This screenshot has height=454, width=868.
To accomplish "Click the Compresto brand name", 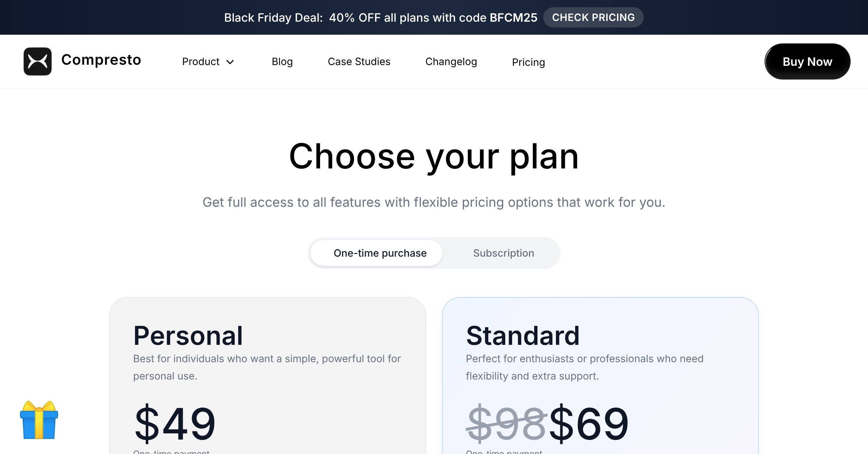I will [101, 60].
